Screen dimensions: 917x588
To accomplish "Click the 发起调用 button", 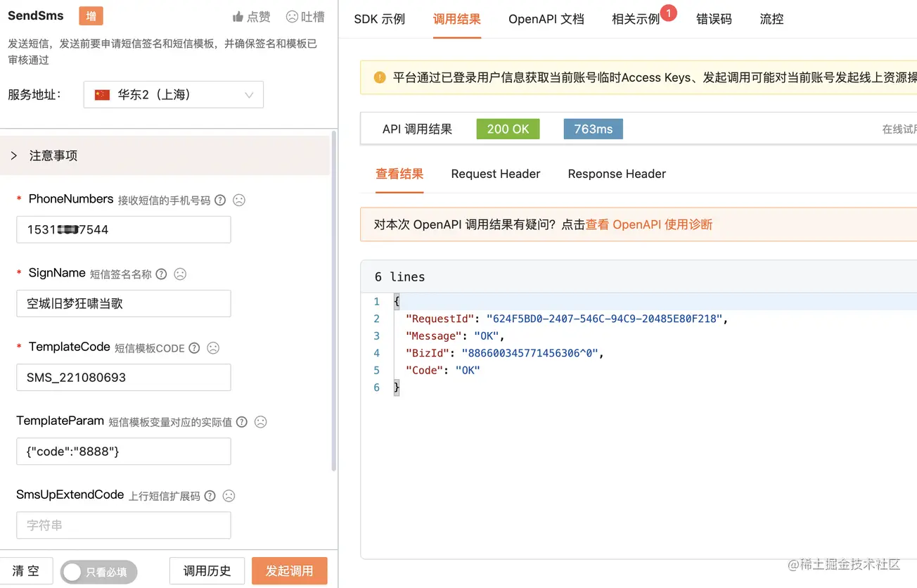I will pos(289,571).
